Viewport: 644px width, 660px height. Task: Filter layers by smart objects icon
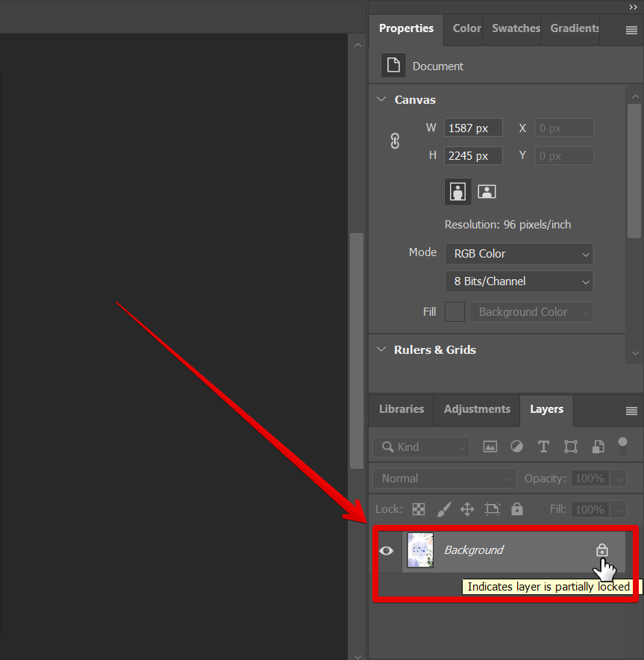598,446
